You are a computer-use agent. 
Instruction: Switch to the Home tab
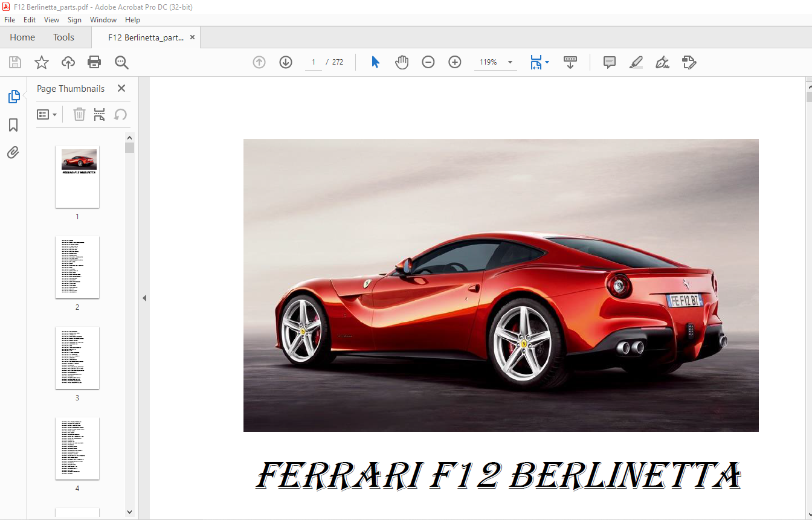[22, 37]
